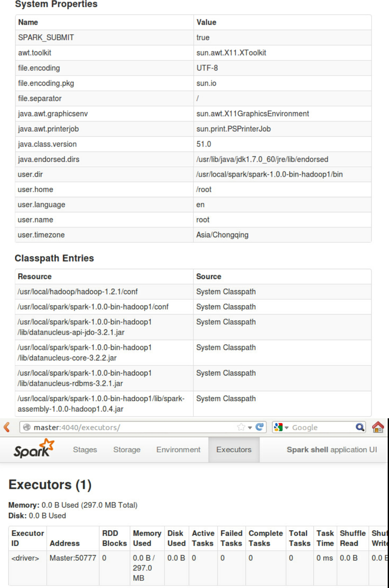Open the Environment tab
This screenshot has width=389, height=588.
click(x=178, y=449)
